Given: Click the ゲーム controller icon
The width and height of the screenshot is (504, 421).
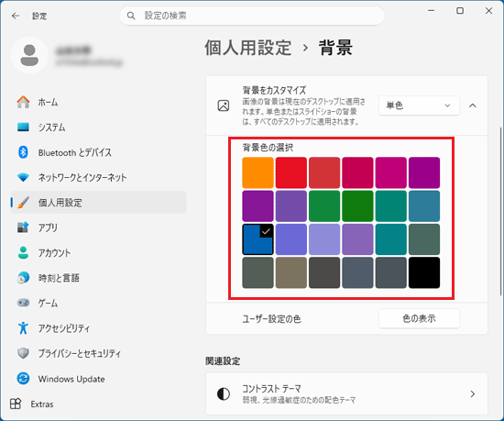Looking at the screenshot, I should tap(23, 303).
